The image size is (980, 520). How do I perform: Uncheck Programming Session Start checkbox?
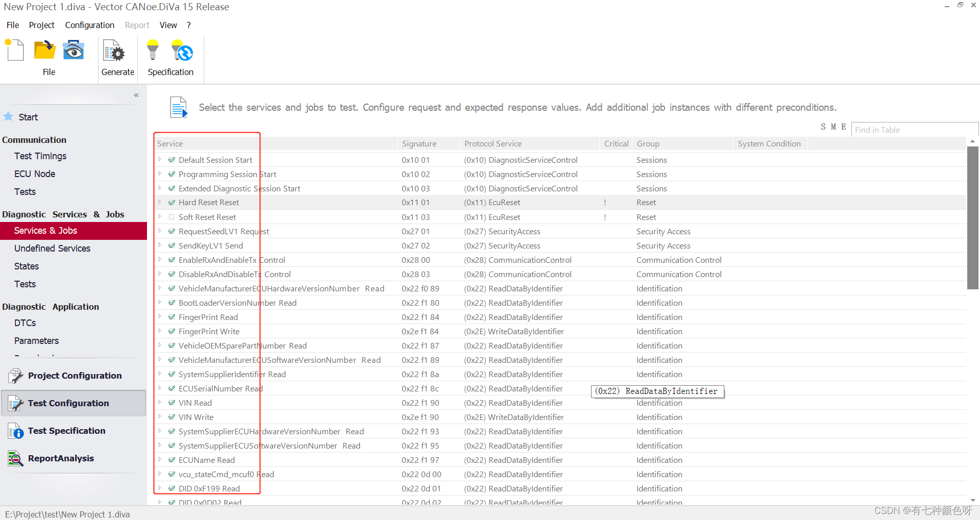coord(171,174)
